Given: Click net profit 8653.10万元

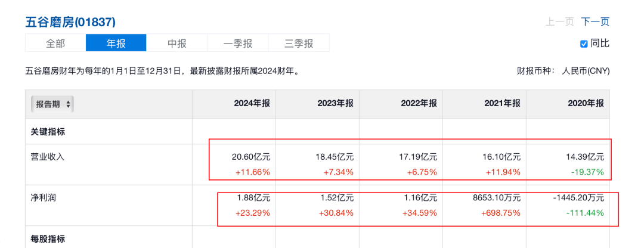Looking at the screenshot, I should (x=497, y=198).
